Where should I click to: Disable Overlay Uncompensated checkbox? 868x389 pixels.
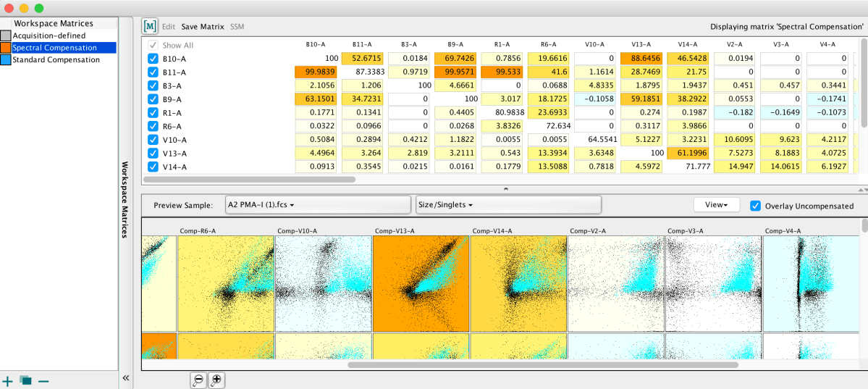pyautogui.click(x=755, y=206)
